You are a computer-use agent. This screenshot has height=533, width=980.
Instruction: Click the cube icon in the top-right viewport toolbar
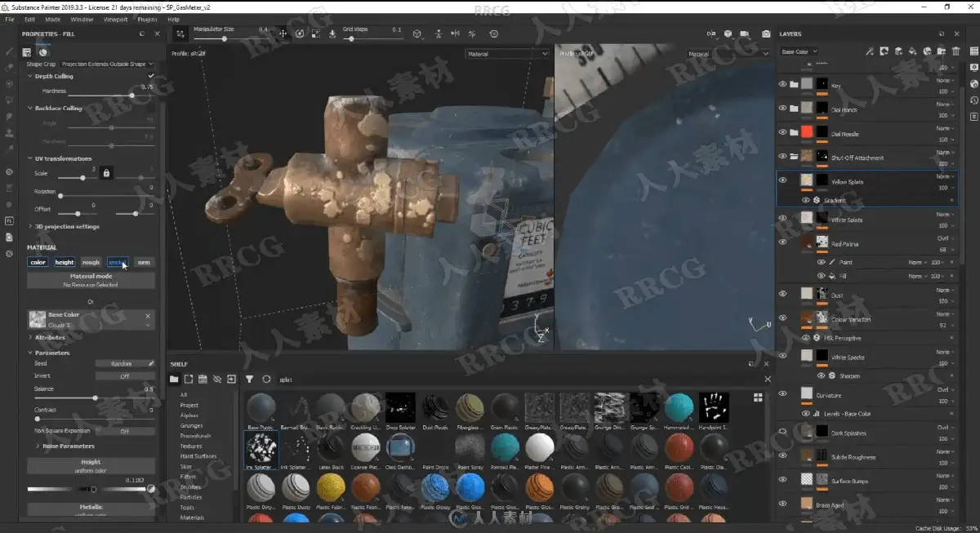click(728, 34)
